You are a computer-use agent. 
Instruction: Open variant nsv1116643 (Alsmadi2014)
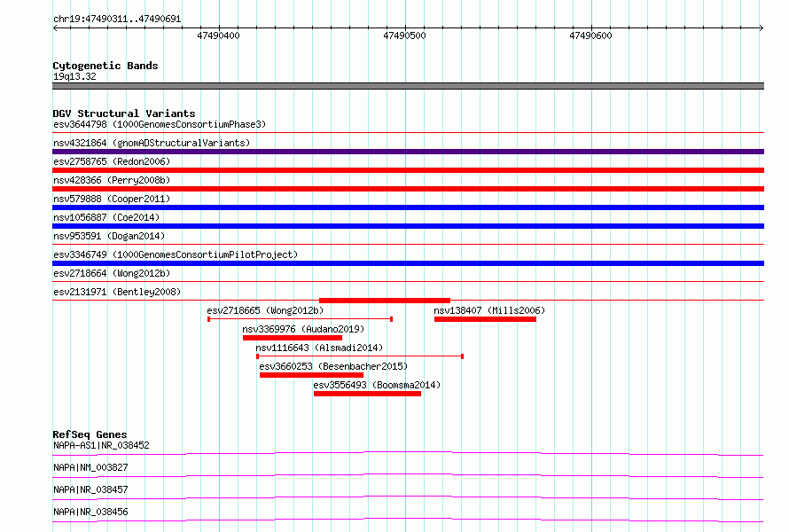(x=319, y=348)
